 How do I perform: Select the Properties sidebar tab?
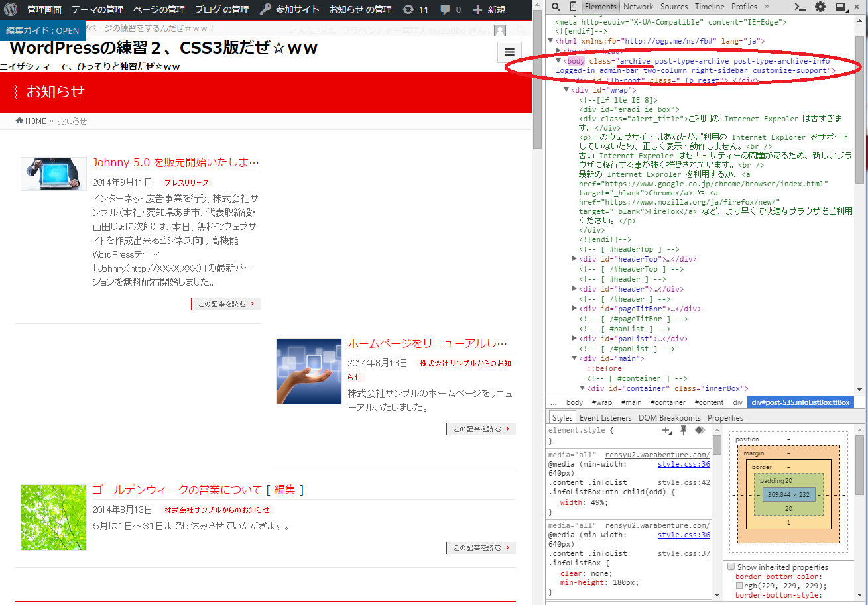725,418
